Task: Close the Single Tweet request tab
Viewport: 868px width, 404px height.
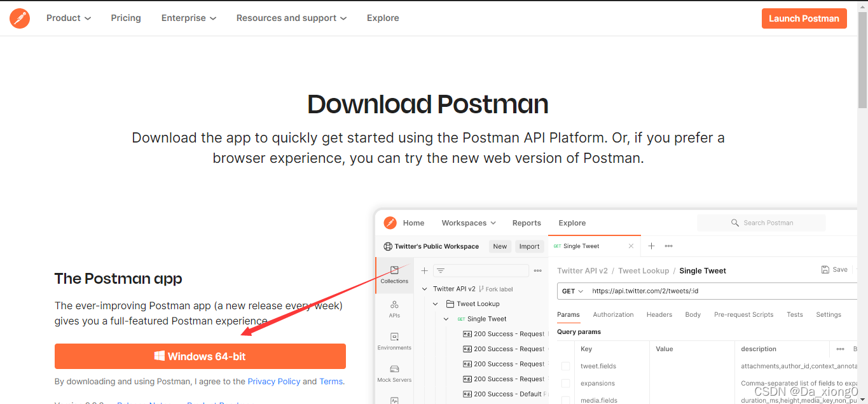Action: [x=631, y=246]
